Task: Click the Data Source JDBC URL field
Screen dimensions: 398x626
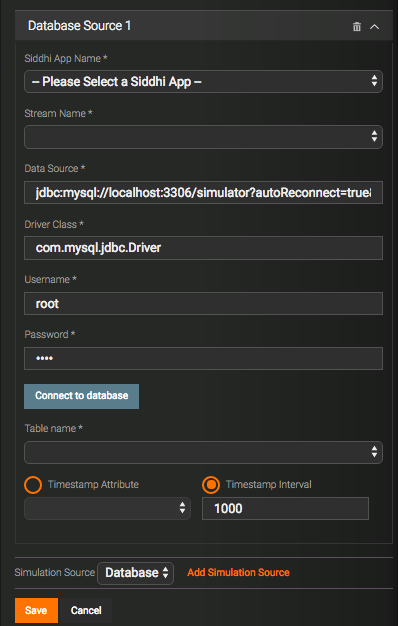Action: (203, 192)
